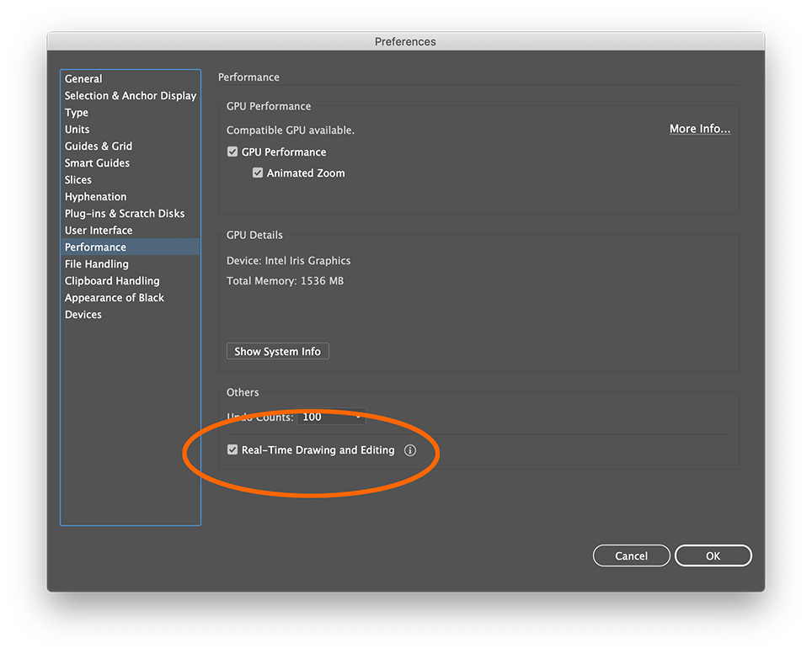Open the User Interface settings
The image size is (812, 654).
(99, 230)
